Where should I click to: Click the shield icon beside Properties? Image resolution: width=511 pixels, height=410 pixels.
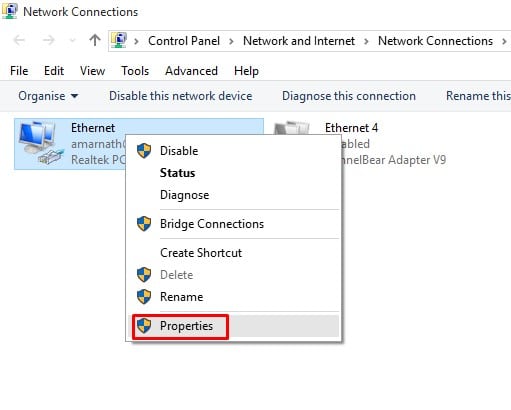(144, 326)
